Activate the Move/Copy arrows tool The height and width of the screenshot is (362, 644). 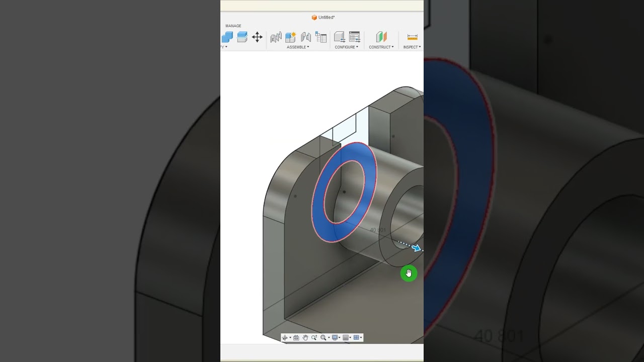(257, 37)
